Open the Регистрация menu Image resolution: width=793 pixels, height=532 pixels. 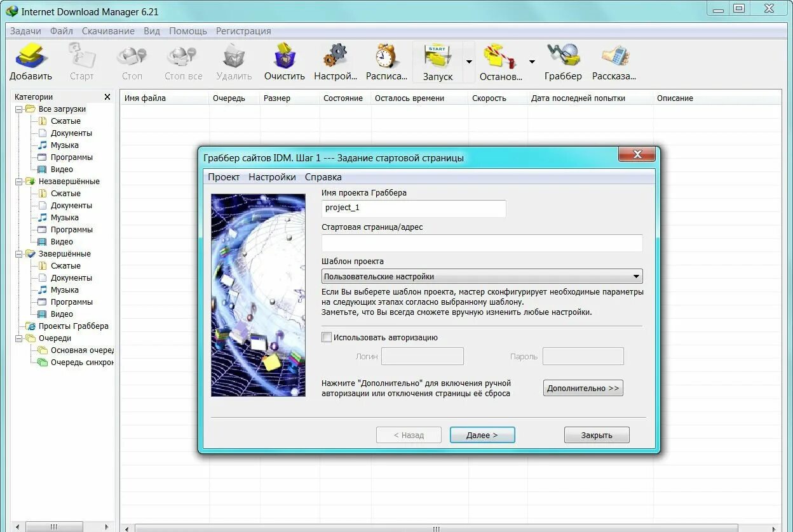(243, 30)
